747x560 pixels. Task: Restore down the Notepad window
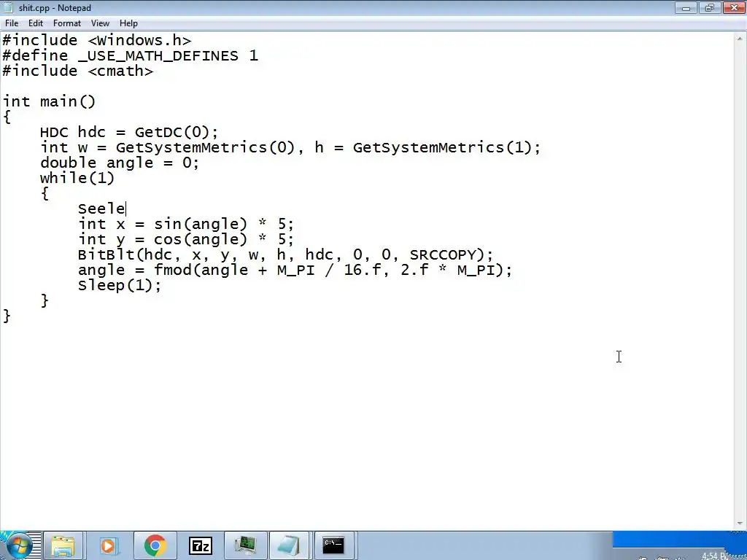pyautogui.click(x=710, y=7)
